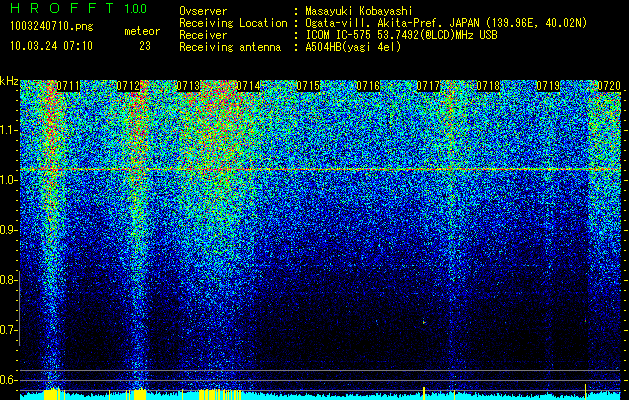629x400 pixels.
Task: Click the 0718 time marker
Action: (489, 86)
